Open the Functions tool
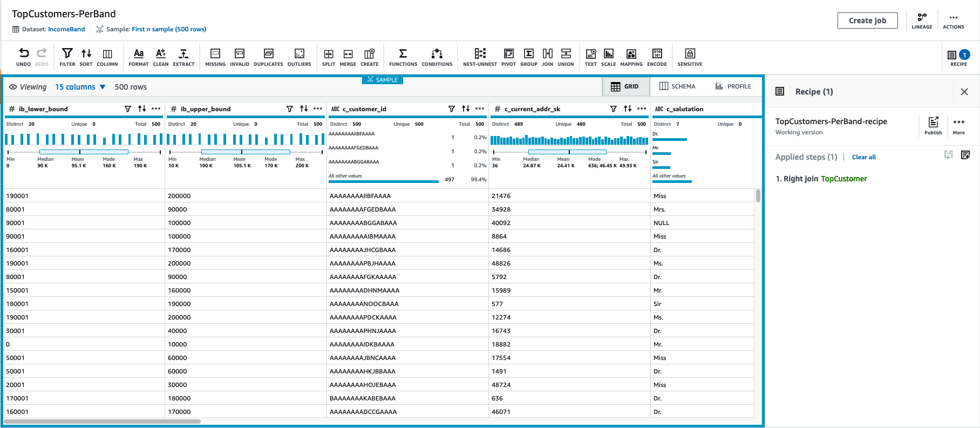The height and width of the screenshot is (428, 980). point(403,57)
